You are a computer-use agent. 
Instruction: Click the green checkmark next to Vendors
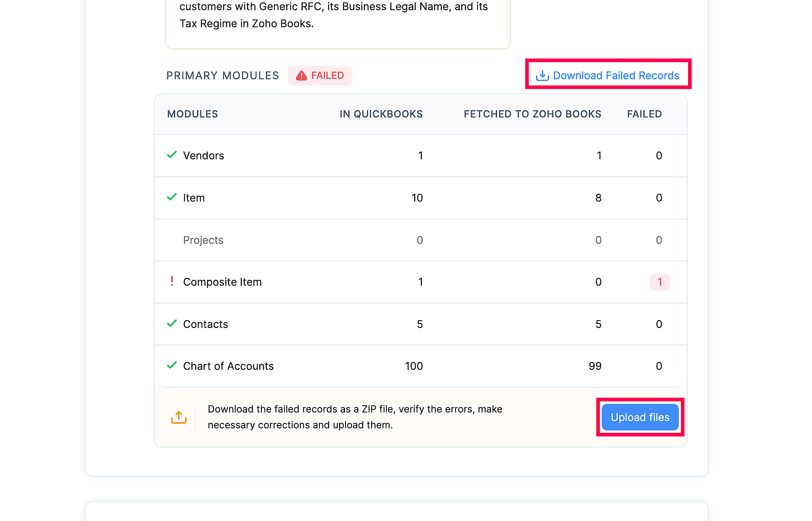pos(172,155)
